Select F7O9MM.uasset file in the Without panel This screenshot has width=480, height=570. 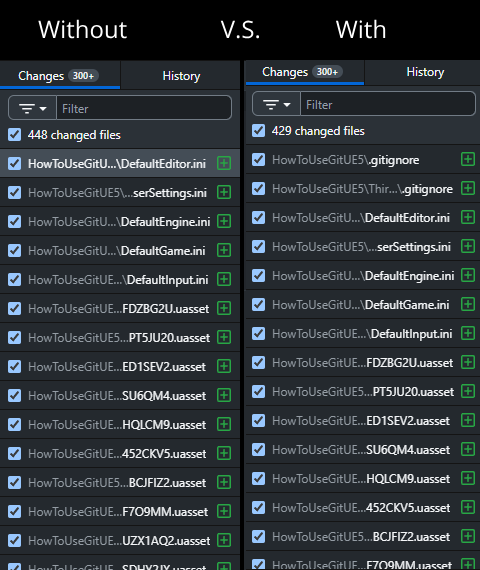(120, 511)
